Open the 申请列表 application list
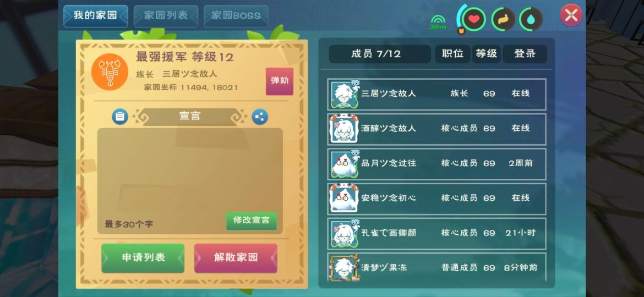Screen dimensions: 644x297 (143, 257)
